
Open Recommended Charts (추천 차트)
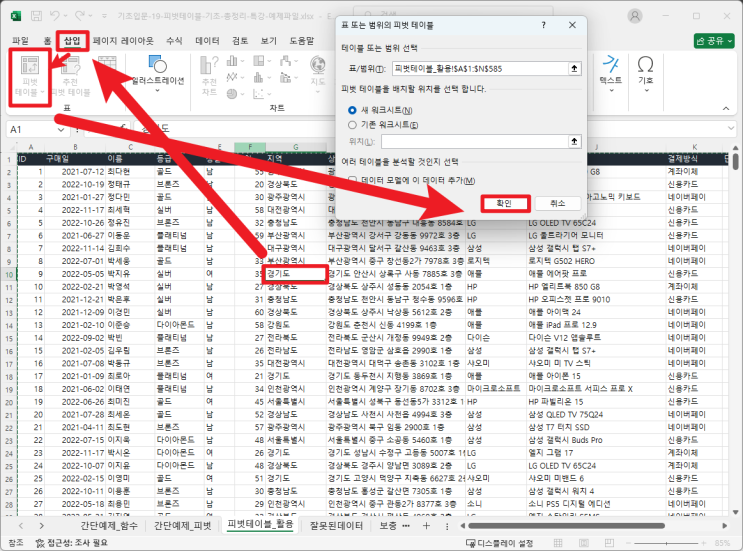coord(209,76)
